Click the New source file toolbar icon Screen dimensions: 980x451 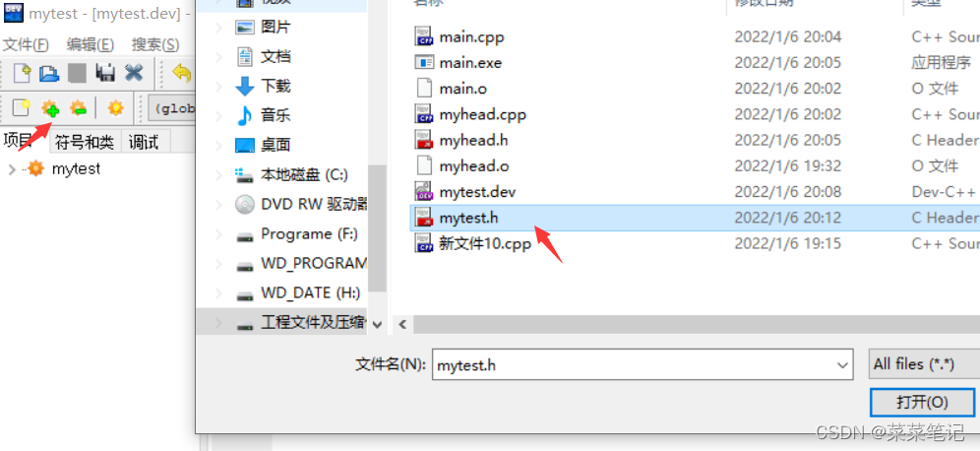click(22, 73)
